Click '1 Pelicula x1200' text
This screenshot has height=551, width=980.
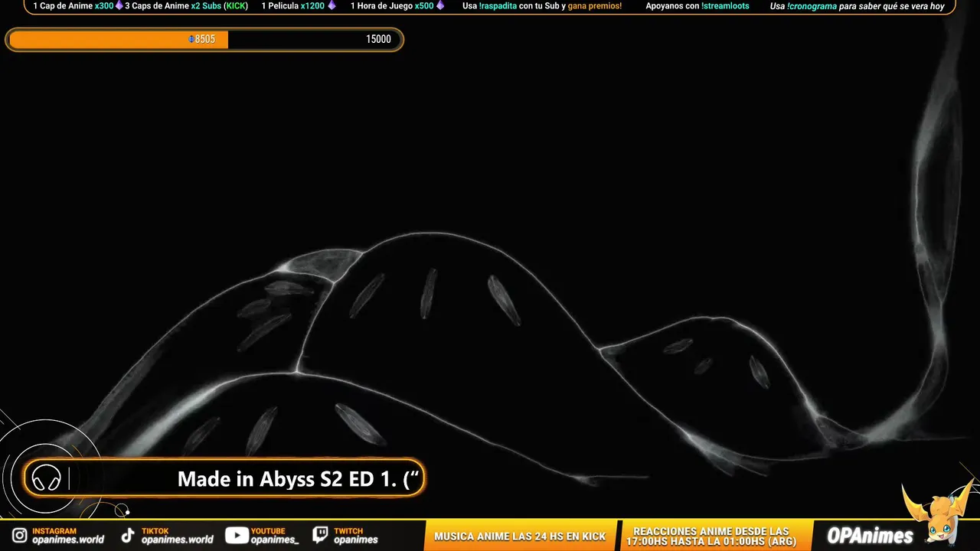point(293,6)
